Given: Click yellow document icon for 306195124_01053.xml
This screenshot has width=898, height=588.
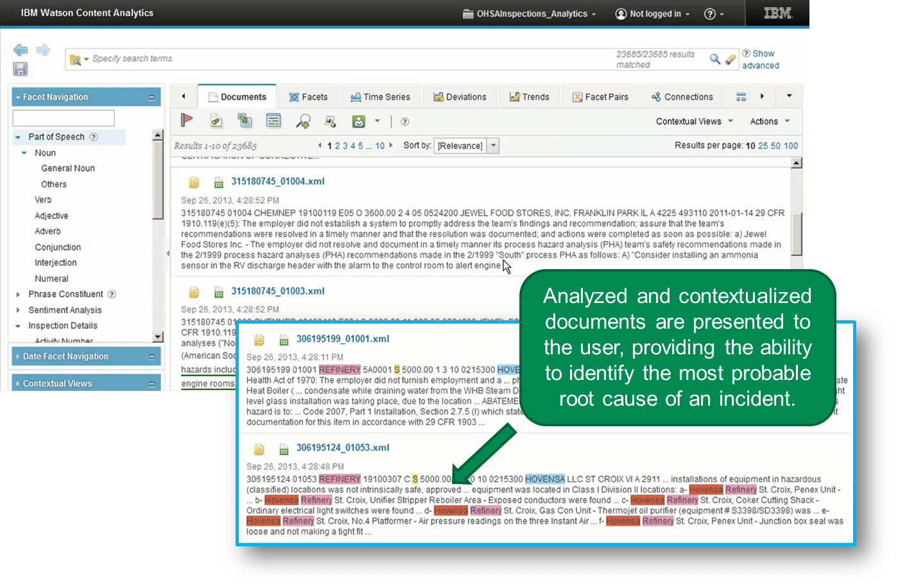Looking at the screenshot, I should click(x=259, y=449).
